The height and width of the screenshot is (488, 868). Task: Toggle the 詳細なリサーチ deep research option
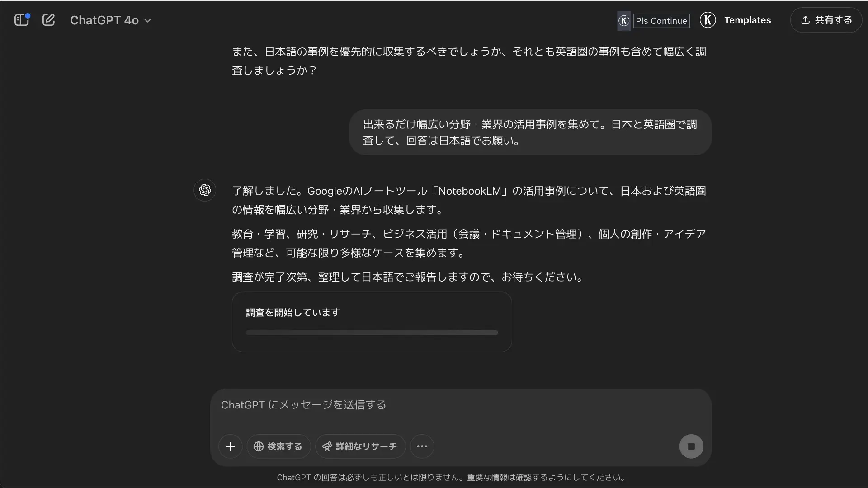tap(360, 446)
